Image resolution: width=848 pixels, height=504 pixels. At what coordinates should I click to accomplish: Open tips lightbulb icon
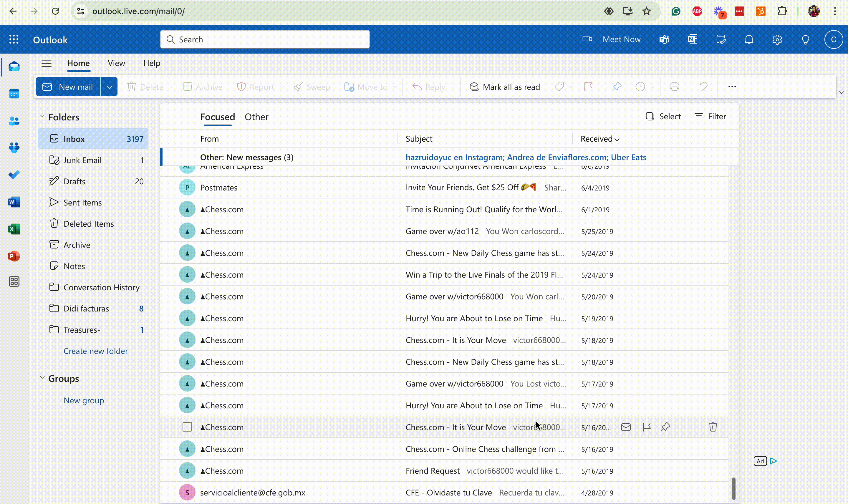pyautogui.click(x=805, y=39)
